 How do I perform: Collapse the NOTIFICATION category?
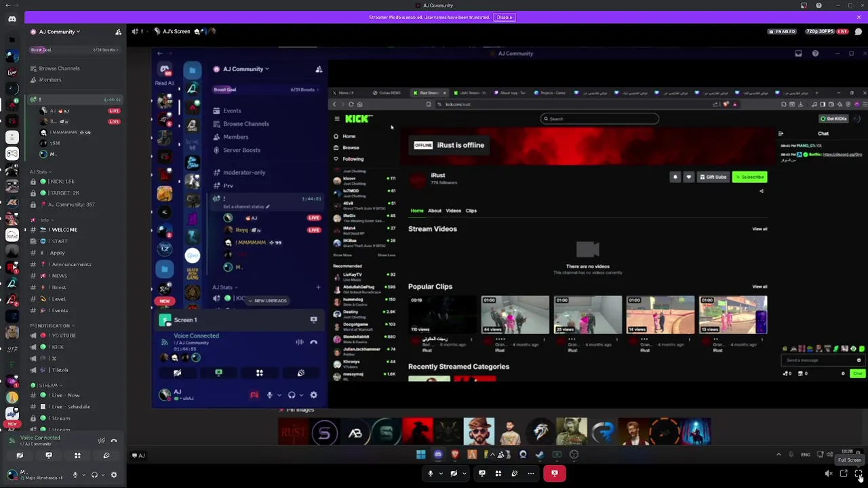[x=52, y=326]
